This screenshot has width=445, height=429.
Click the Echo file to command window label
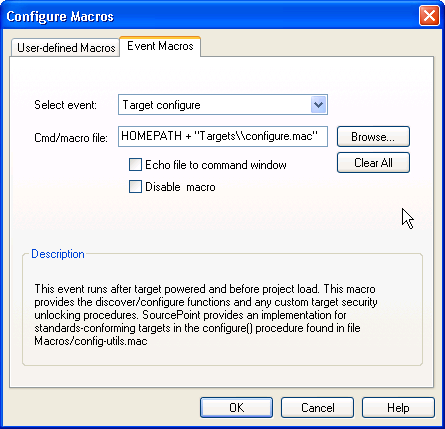click(216, 165)
